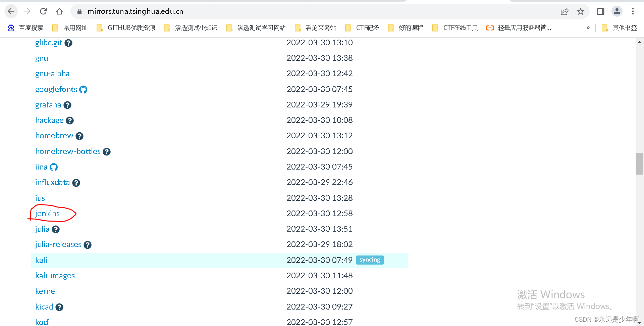Expand the hidden bookmarks overflow chevron
Viewport: 644px width, 326px height.
[588, 28]
